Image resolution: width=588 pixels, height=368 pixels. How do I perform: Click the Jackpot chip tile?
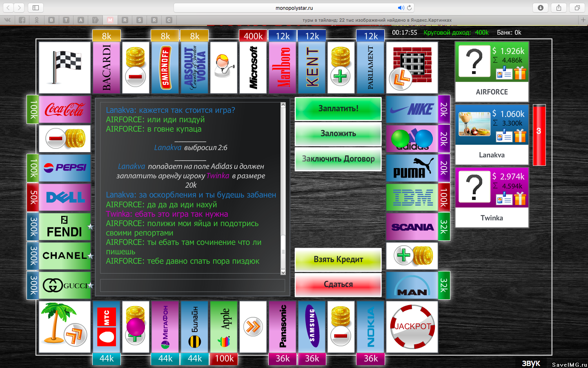pyautogui.click(x=412, y=327)
